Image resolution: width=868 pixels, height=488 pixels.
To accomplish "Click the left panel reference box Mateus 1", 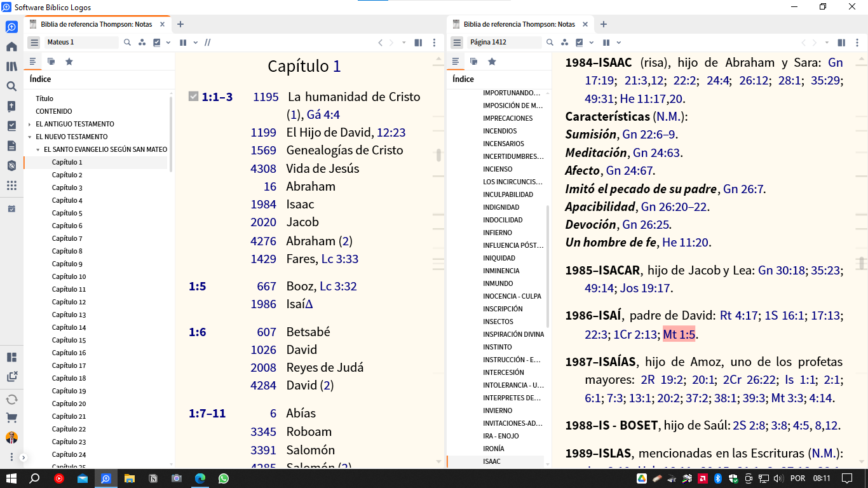I will [x=81, y=43].
